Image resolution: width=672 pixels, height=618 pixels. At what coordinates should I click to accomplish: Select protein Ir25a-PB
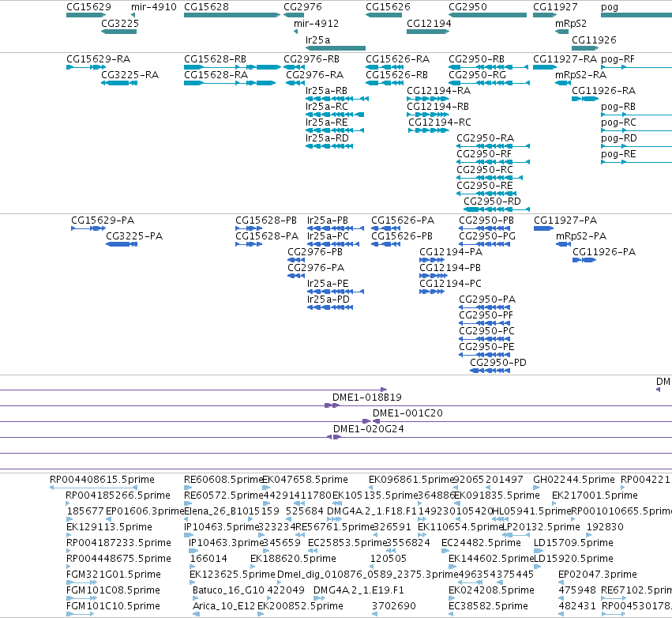coord(328,220)
